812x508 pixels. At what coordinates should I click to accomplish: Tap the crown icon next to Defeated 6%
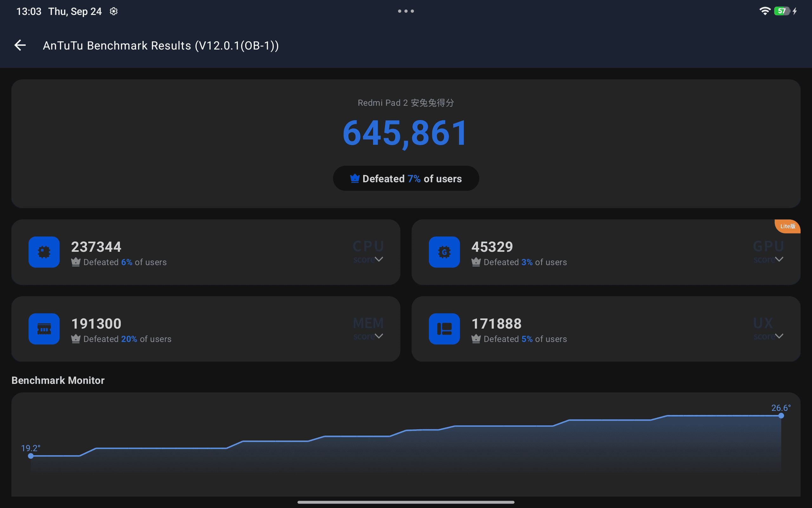pyautogui.click(x=76, y=262)
